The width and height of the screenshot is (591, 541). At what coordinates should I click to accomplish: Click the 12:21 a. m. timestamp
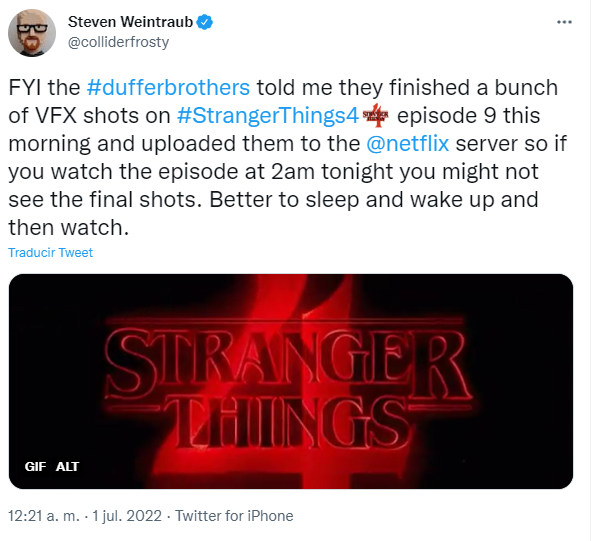click(x=44, y=516)
